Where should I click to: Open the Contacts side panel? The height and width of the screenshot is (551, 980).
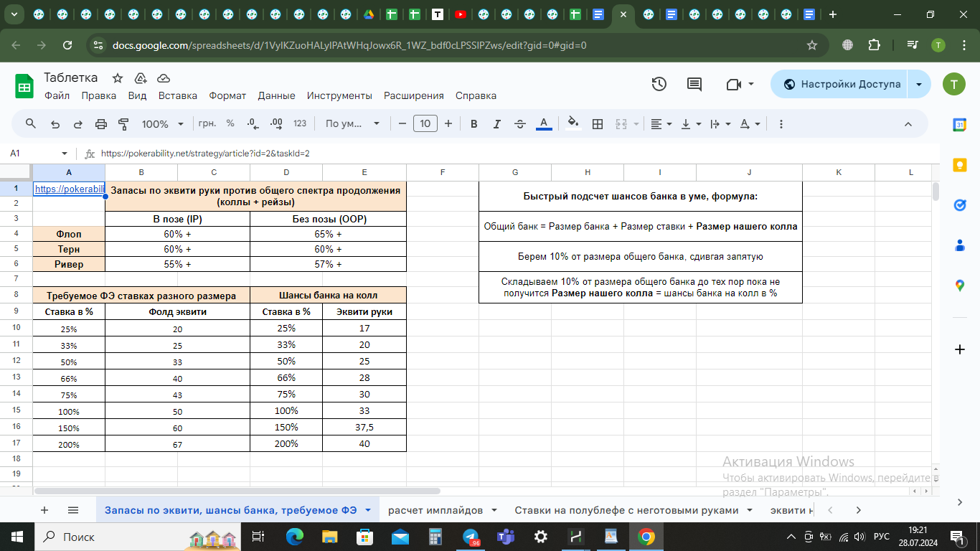pos(960,245)
